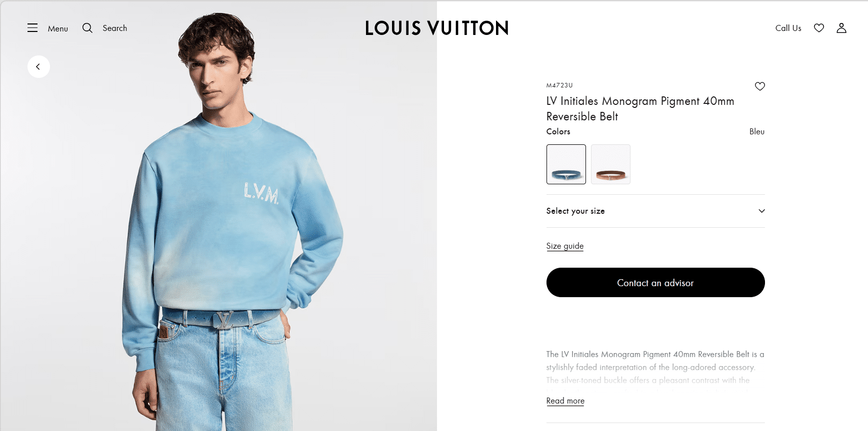
Task: Open the account profile icon
Action: coord(841,28)
